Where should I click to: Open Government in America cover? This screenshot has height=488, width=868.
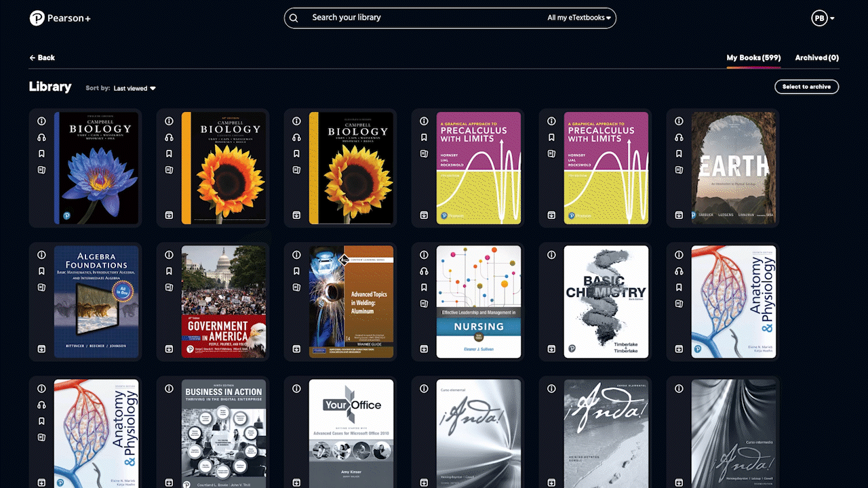pyautogui.click(x=224, y=302)
